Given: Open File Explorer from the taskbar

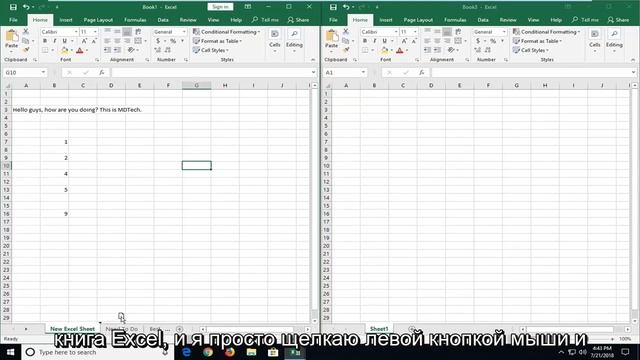Looking at the screenshot, I should point(251,352).
